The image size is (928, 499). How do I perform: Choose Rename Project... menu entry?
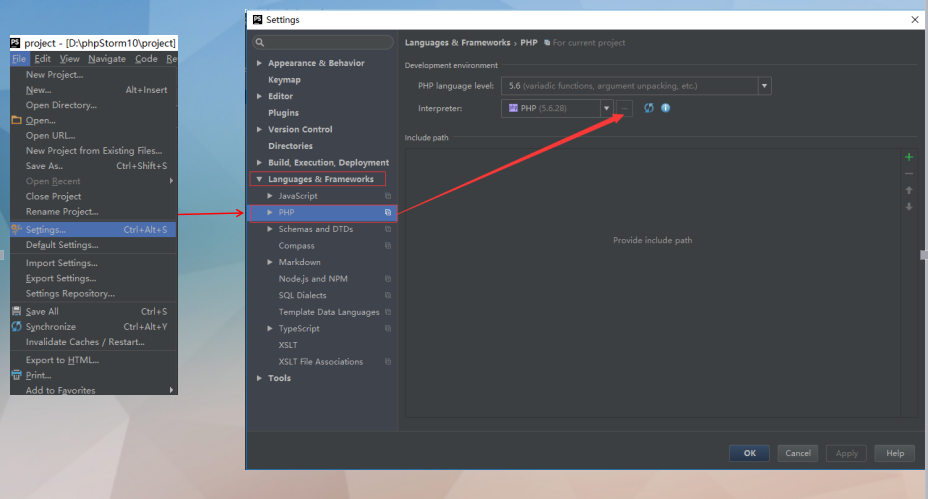94,212
